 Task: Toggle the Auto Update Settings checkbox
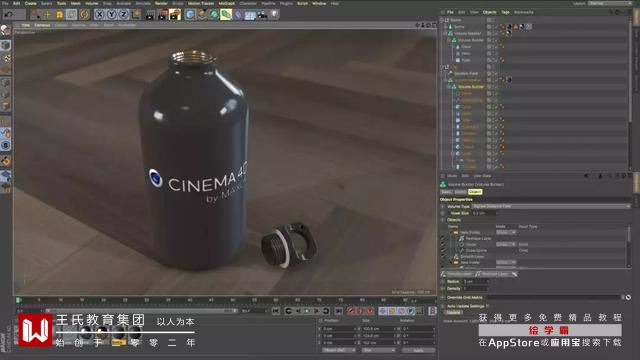(487, 306)
